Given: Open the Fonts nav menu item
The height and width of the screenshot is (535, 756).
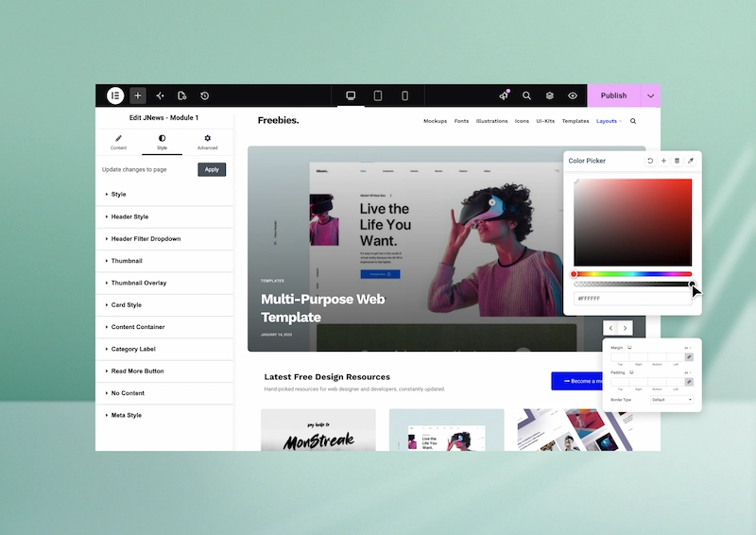Looking at the screenshot, I should pos(461,121).
